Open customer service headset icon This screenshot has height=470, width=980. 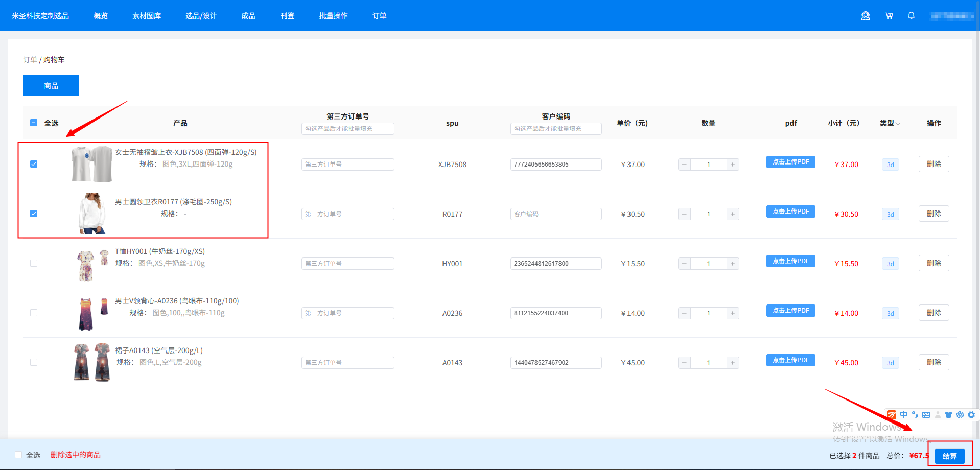coord(865,16)
